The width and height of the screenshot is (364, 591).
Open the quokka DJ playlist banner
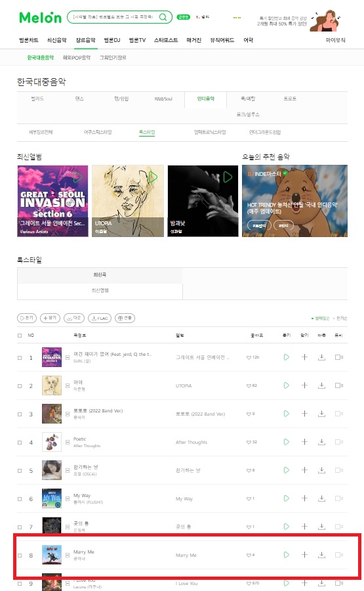point(294,201)
